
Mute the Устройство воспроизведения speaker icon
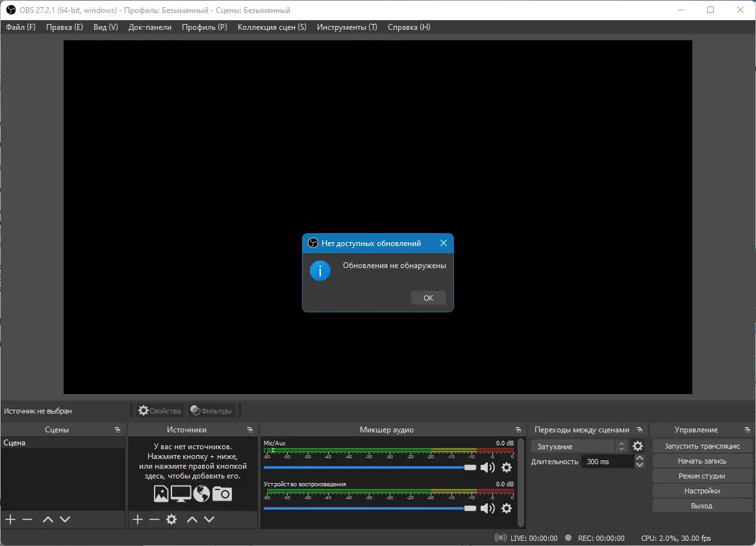click(488, 508)
